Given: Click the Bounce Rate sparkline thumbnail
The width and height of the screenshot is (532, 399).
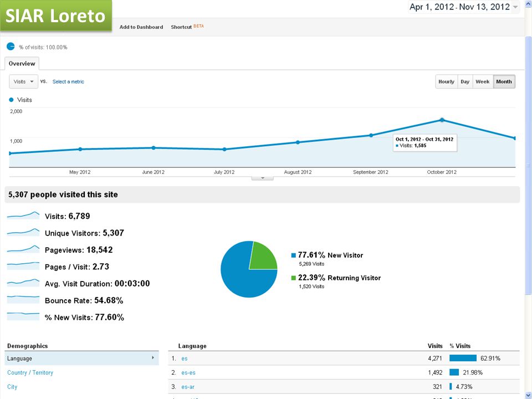Looking at the screenshot, I should [23, 299].
